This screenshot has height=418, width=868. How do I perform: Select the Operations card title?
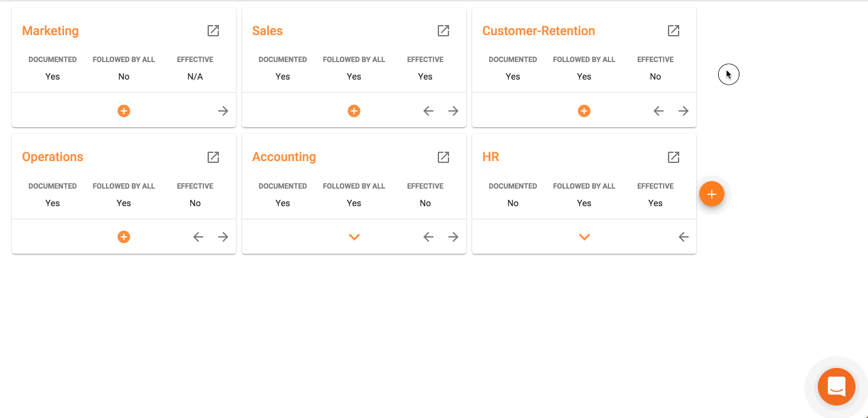pos(52,157)
